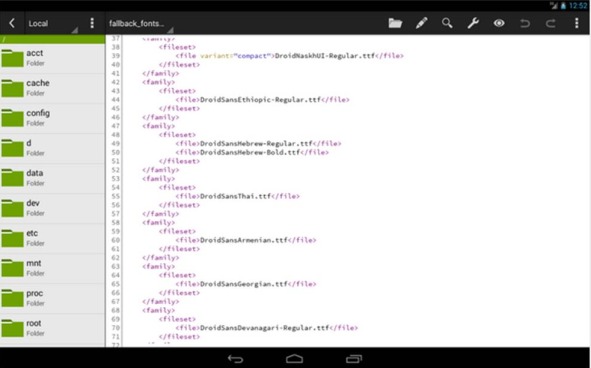Viewport: 591px width, 368px height.
Task: Click the DroidSansHebrew-Regular.ttf text
Action: 256,143
